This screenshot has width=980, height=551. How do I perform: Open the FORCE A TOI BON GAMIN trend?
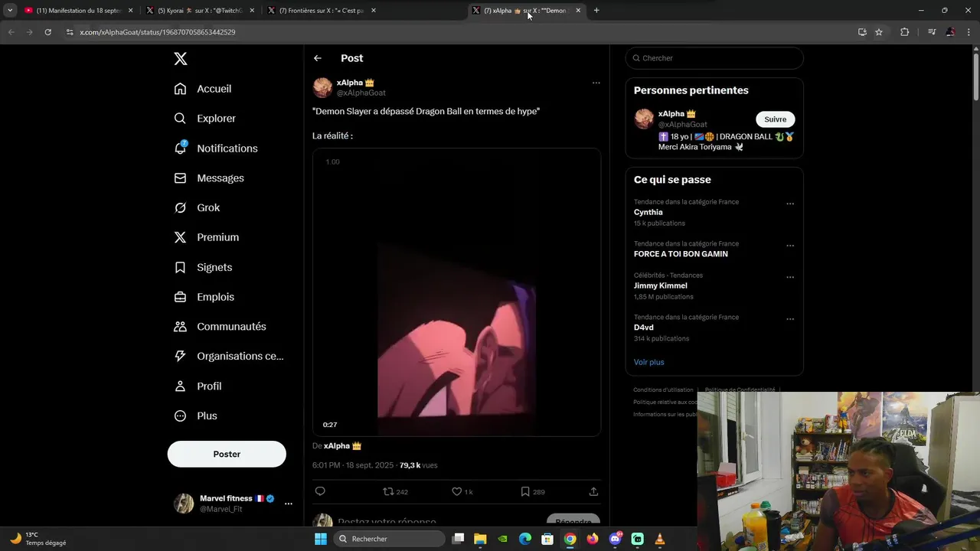point(681,254)
